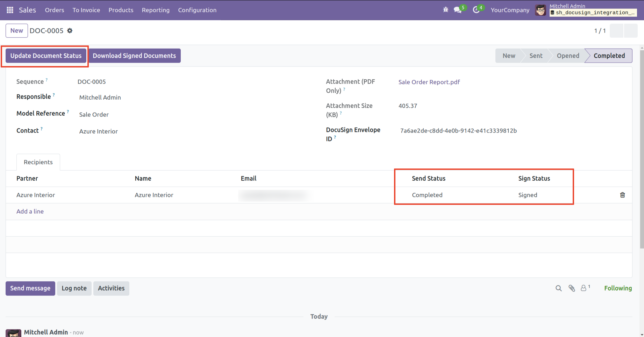
Task: Open the Sale Order Report.pdf attachment
Action: coord(429,82)
